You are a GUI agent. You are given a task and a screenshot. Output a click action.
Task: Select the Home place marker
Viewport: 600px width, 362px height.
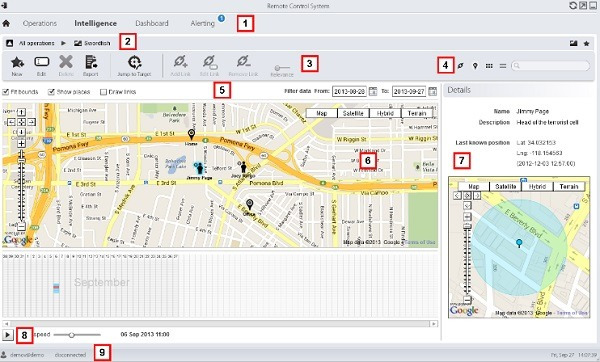click(191, 135)
